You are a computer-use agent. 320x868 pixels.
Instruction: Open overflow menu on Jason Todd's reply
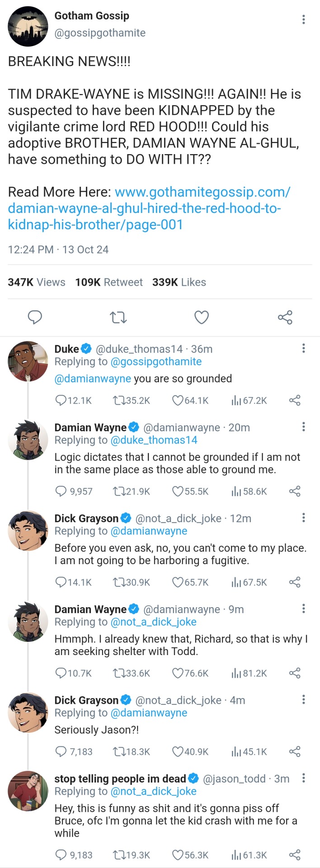pos(303,778)
